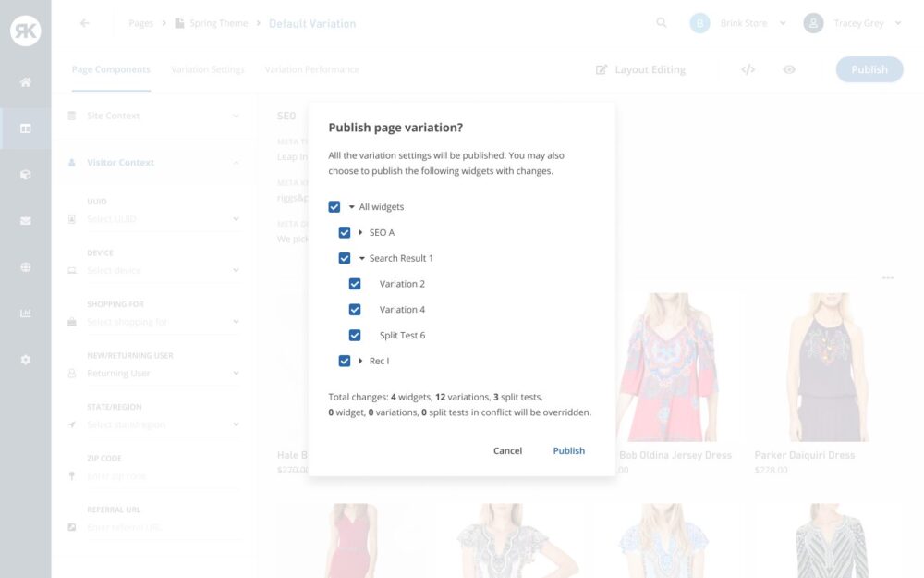
Task: Open settings gear in left sidebar
Action: tap(25, 360)
